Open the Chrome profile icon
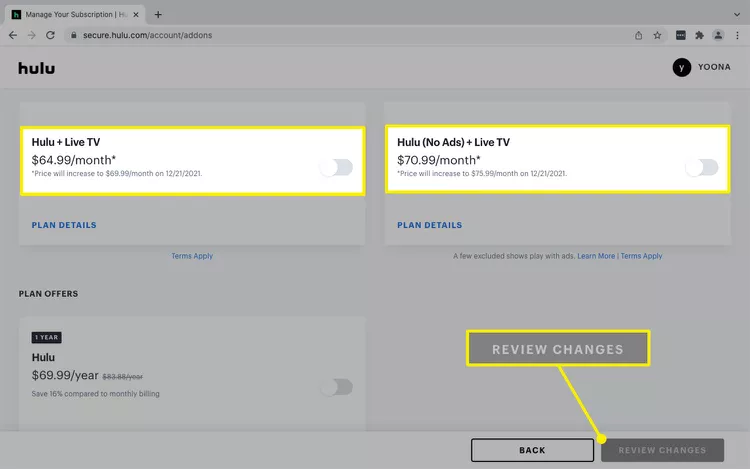 coord(718,35)
